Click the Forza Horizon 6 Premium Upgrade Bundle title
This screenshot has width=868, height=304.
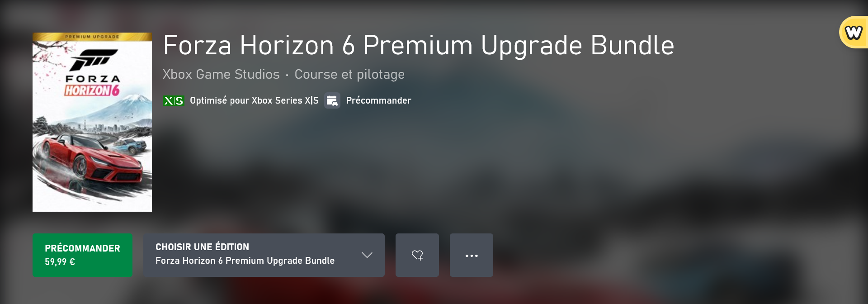point(419,46)
